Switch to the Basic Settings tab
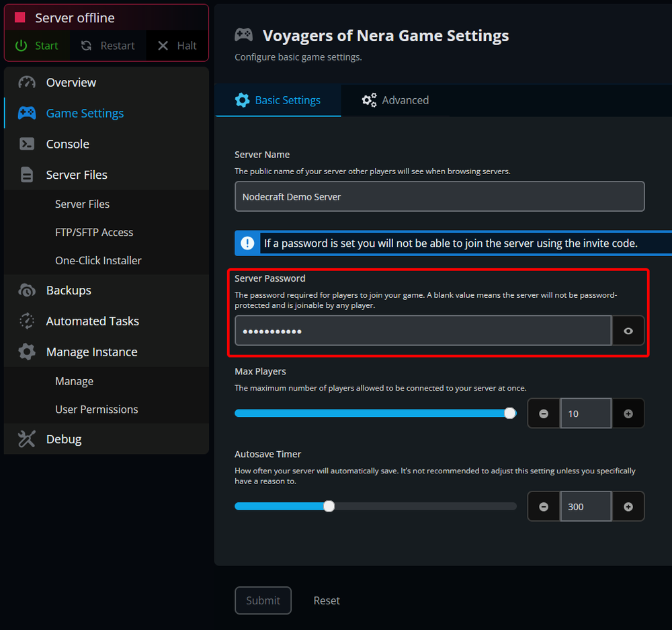 278,100
